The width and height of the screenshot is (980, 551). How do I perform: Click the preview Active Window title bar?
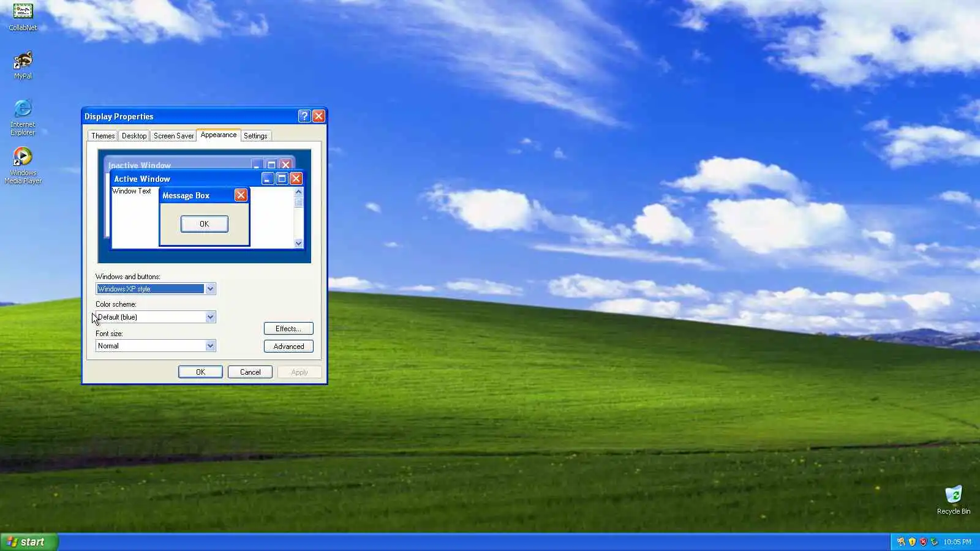(x=207, y=179)
